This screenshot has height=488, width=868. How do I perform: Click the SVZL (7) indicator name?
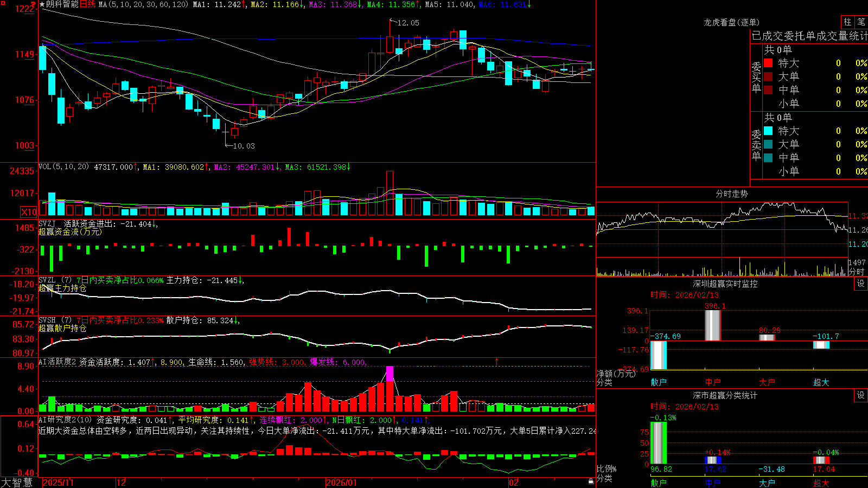click(55, 280)
